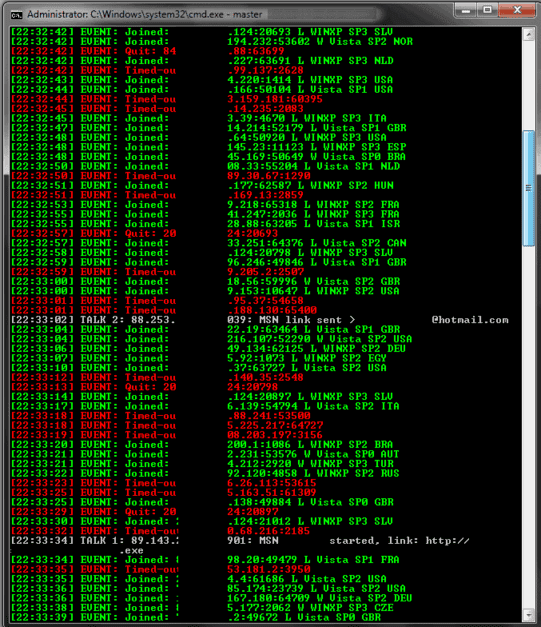Select the red address "08.203.197:3156"
Screen dimensions: 541x627
coord(275,435)
